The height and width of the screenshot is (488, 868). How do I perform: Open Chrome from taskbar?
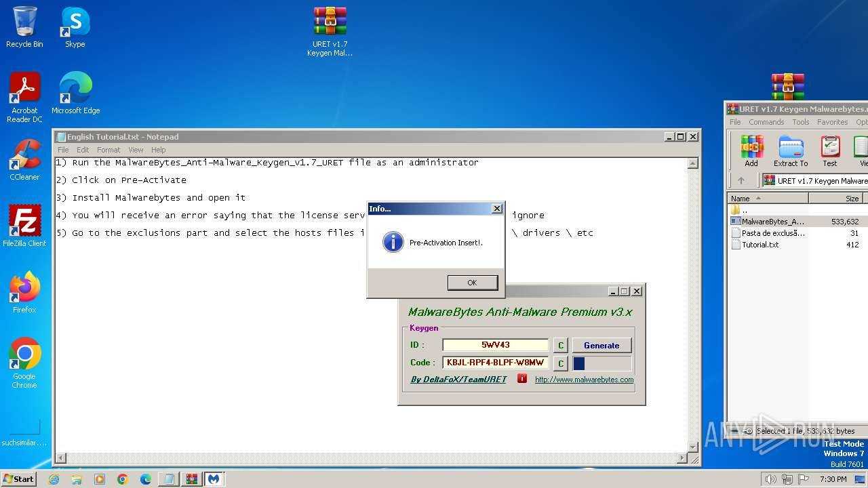[123, 479]
